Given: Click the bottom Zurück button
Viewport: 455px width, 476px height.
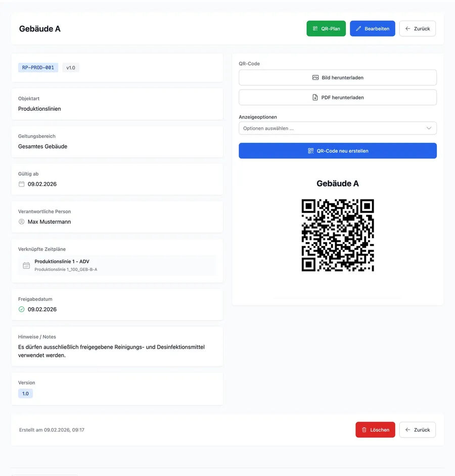Looking at the screenshot, I should [x=418, y=430].
